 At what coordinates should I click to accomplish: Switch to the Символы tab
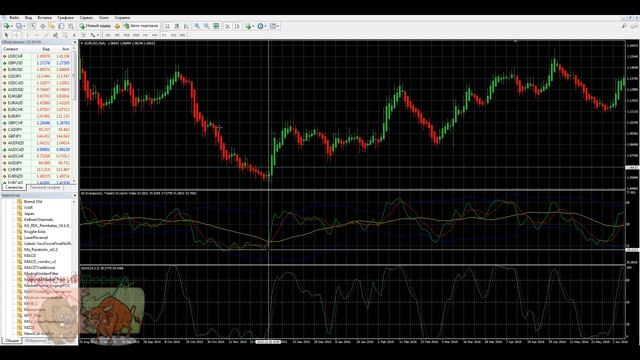[14, 187]
